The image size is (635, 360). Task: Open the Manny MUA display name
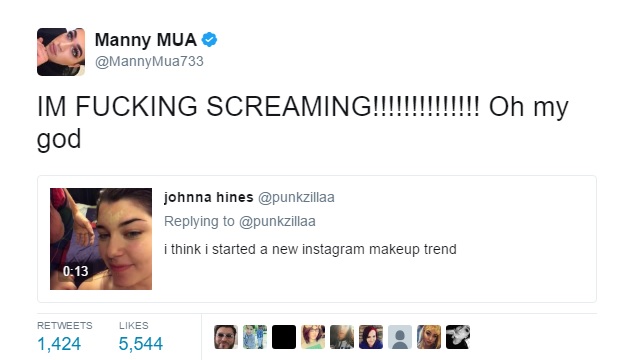tap(145, 40)
